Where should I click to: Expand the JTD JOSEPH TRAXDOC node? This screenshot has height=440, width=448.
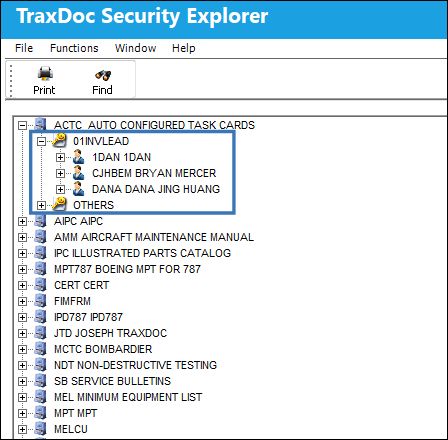(22, 333)
